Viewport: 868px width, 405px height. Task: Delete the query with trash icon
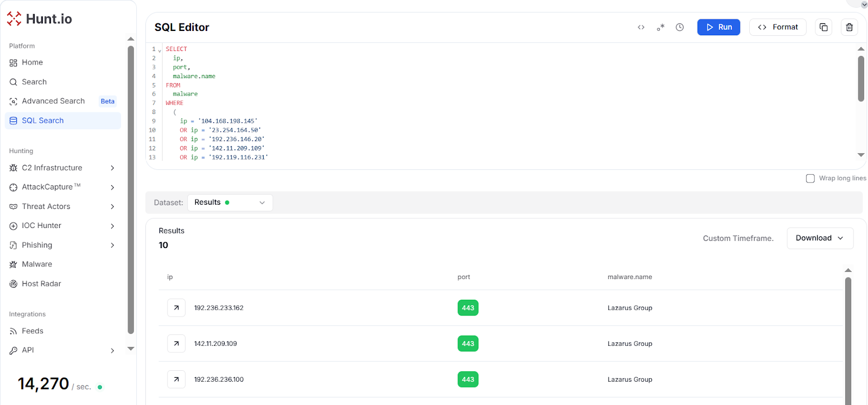point(850,27)
